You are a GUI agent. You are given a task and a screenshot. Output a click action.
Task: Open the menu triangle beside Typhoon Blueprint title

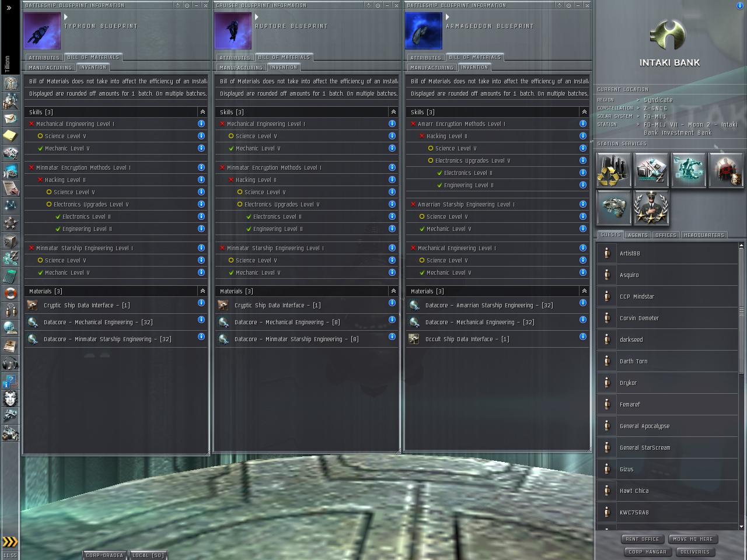tap(67, 17)
